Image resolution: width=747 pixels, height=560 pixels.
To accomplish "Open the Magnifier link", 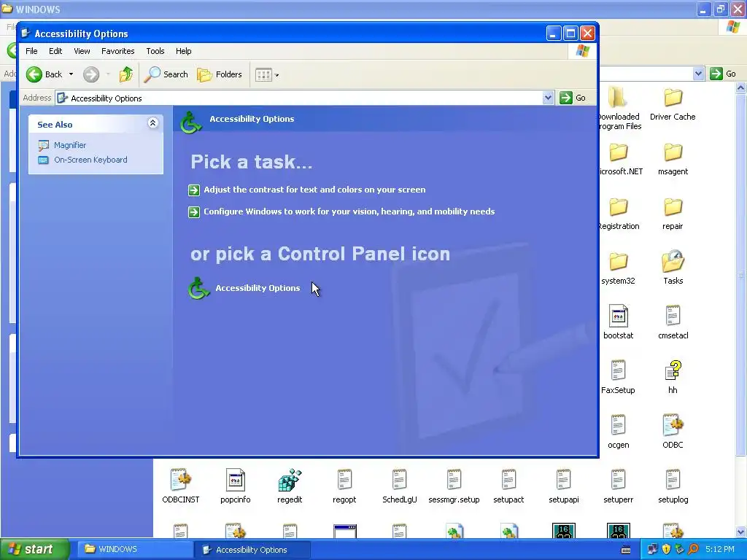I will coord(70,145).
